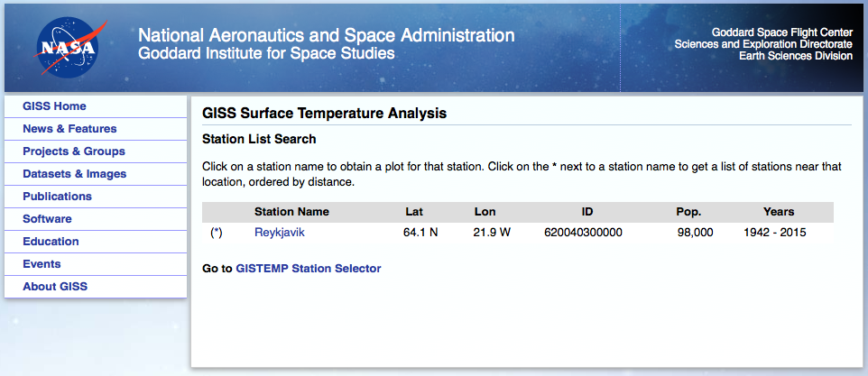Click the Station Name column header
Image resolution: width=868 pixels, height=376 pixels.
coord(291,212)
